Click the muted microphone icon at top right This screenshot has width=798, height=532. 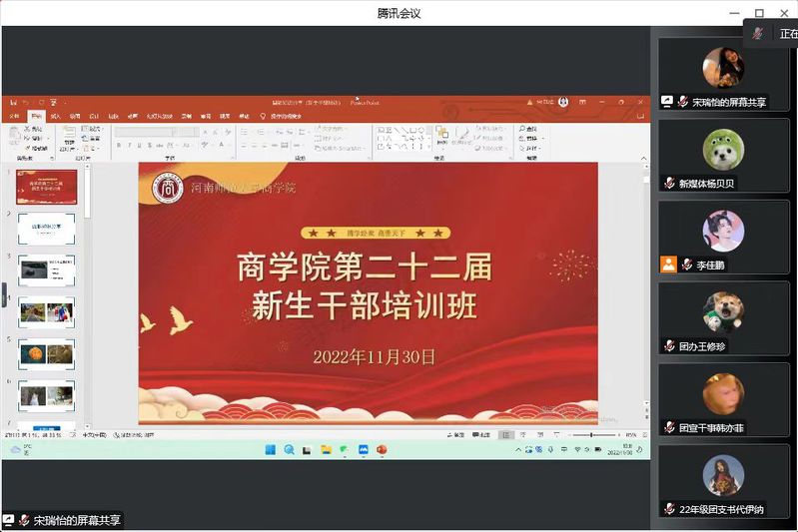pyautogui.click(x=758, y=34)
